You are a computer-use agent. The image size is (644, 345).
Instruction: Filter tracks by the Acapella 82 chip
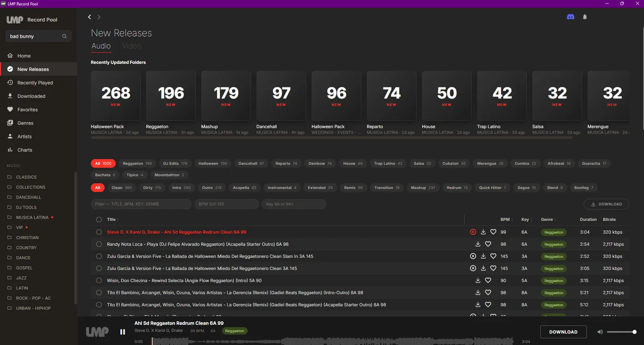244,188
